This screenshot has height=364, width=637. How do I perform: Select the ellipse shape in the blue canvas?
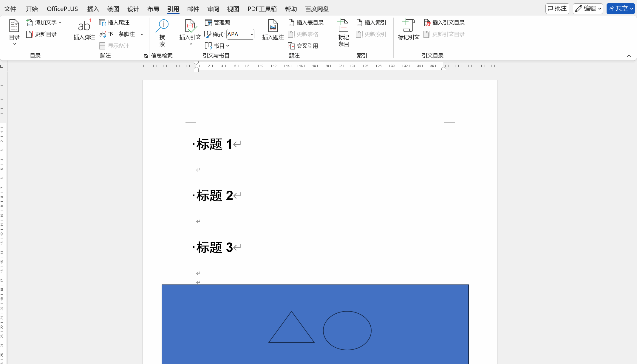pos(347,330)
